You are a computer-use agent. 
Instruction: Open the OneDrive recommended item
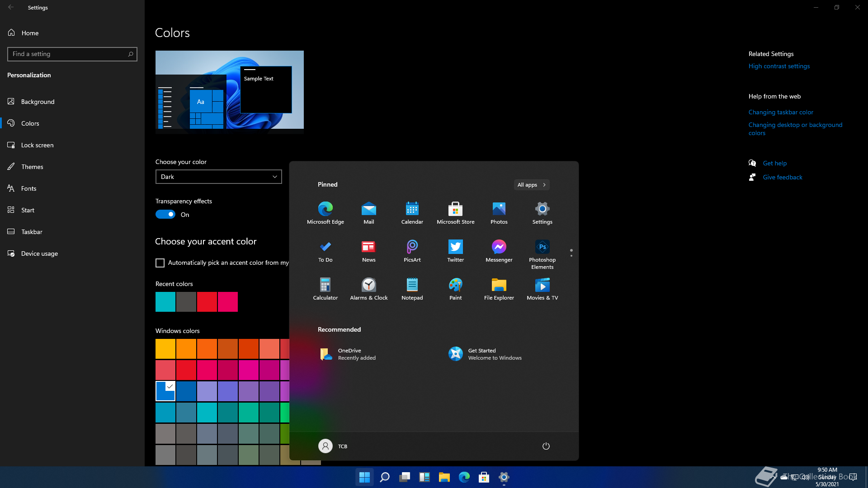click(348, 354)
